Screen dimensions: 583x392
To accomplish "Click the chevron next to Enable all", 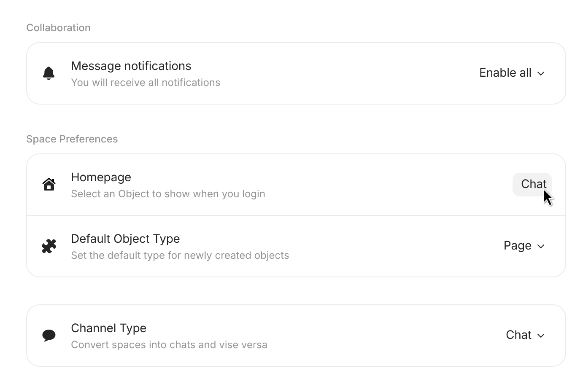I will [541, 73].
